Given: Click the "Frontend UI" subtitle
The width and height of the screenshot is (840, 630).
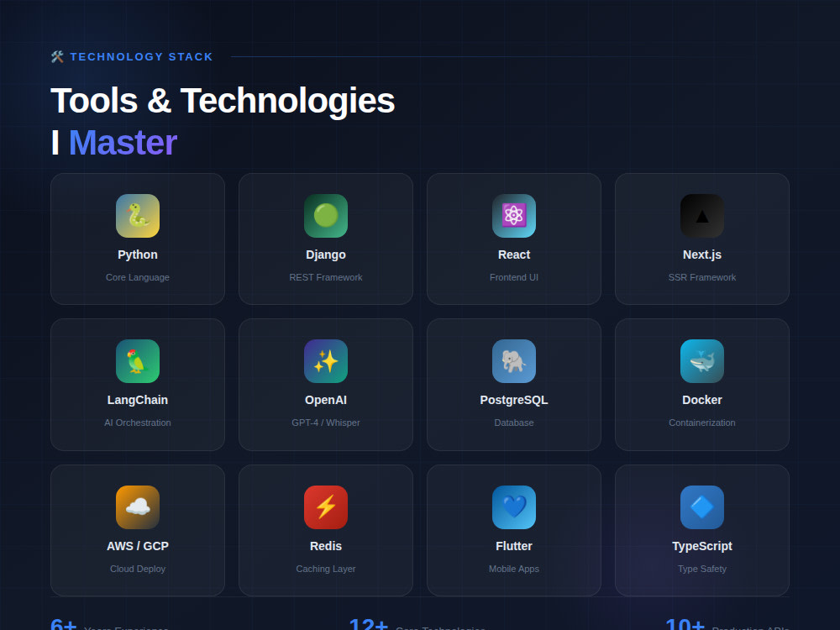Looking at the screenshot, I should click(514, 277).
